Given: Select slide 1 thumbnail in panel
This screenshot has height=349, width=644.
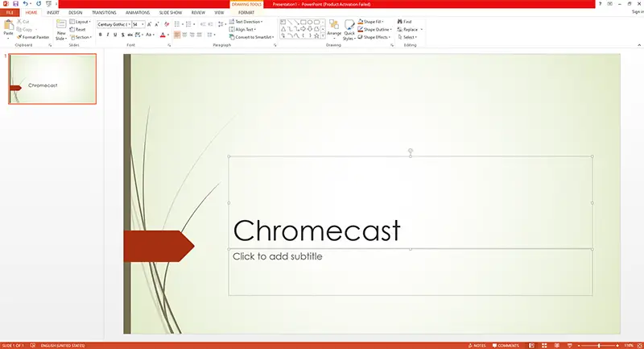Looking at the screenshot, I should [x=52, y=78].
